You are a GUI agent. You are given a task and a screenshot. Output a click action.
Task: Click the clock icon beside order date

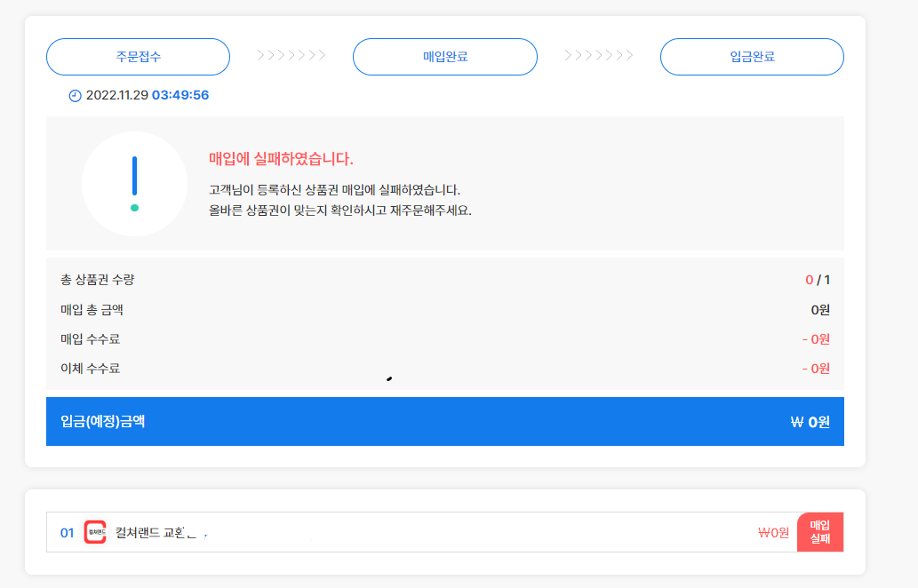75,95
